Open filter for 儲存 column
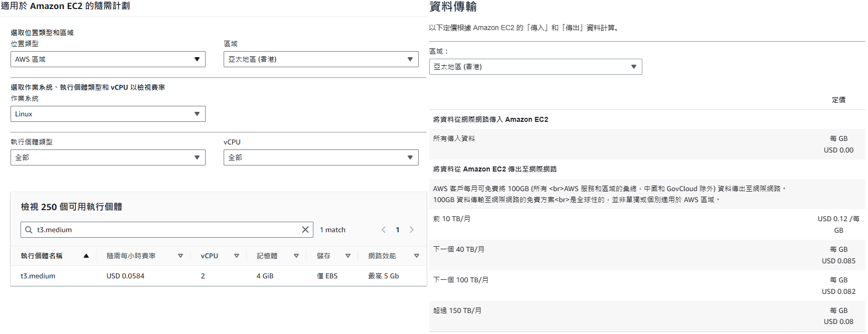Viewport: 868px width, 334px height. pos(348,256)
